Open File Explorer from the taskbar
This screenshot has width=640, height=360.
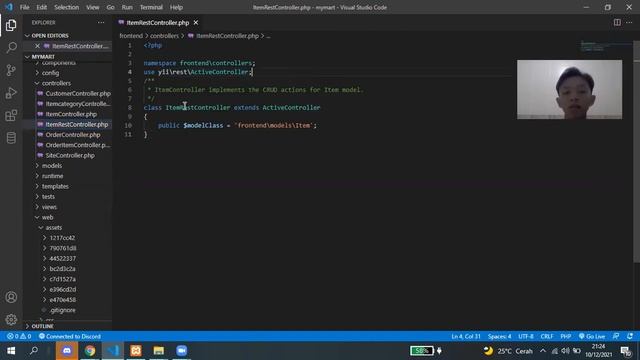159,351
